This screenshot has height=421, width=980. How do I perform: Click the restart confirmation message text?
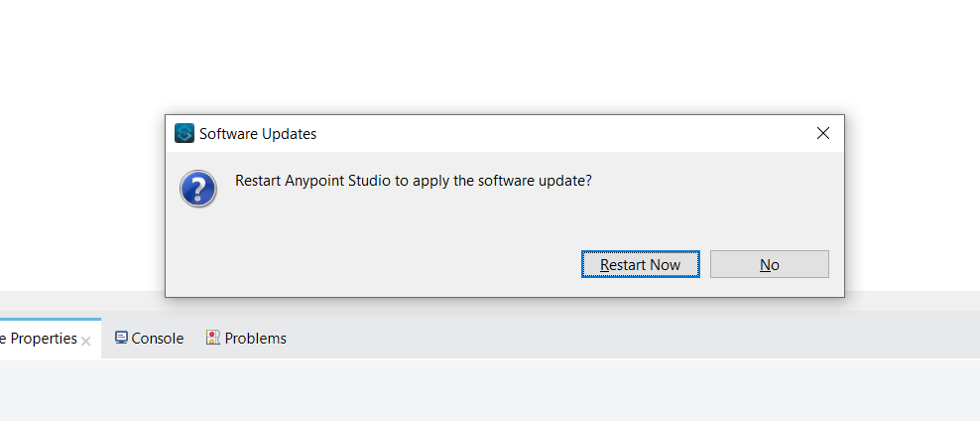coord(413,181)
